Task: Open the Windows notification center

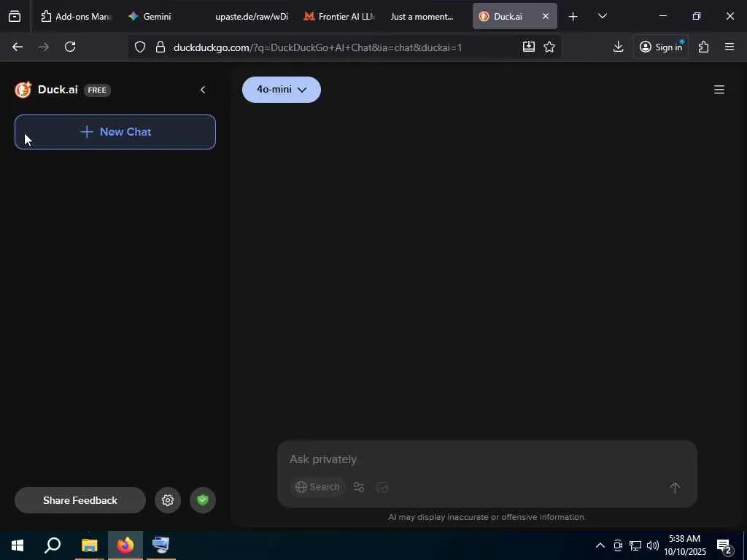Action: click(x=724, y=546)
